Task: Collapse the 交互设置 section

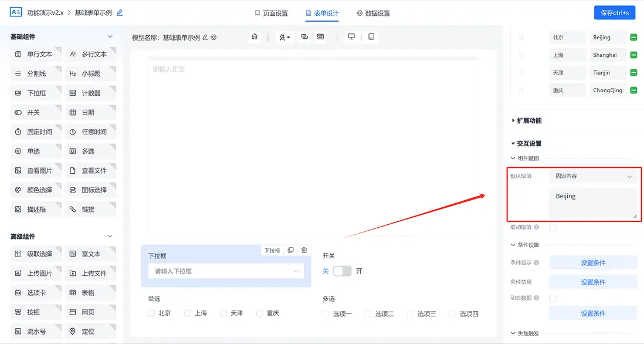Action: (528, 143)
